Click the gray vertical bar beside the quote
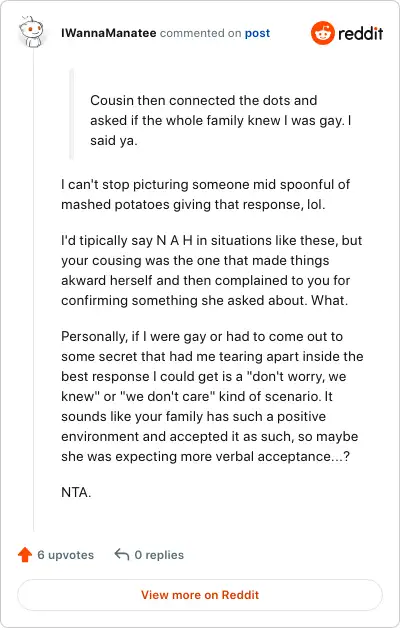This screenshot has height=628, width=400. pos(72,115)
